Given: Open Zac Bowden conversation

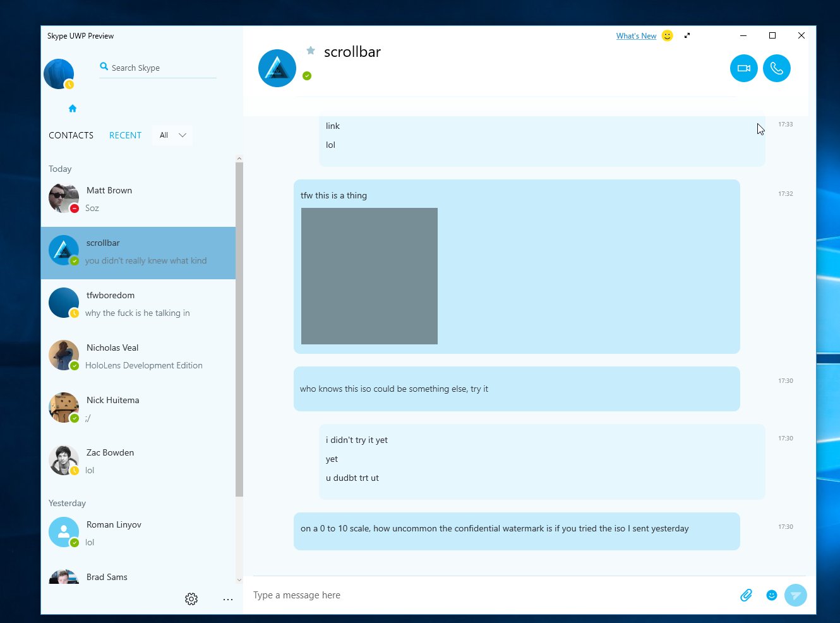Looking at the screenshot, I should (138, 463).
